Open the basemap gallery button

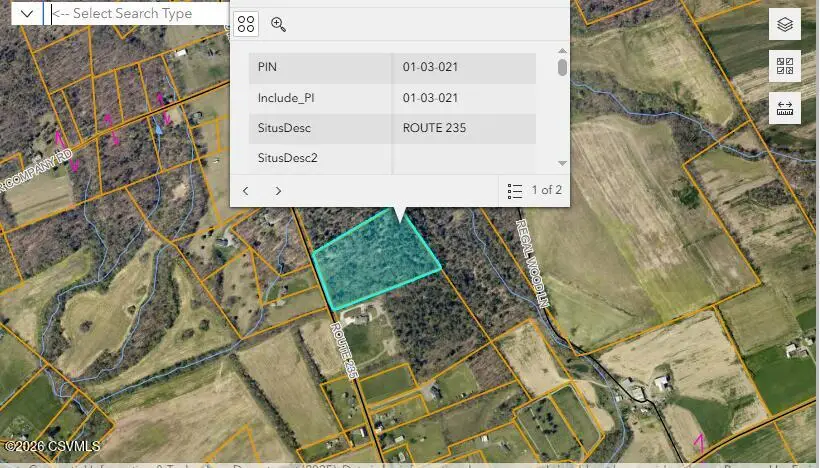[x=785, y=66]
